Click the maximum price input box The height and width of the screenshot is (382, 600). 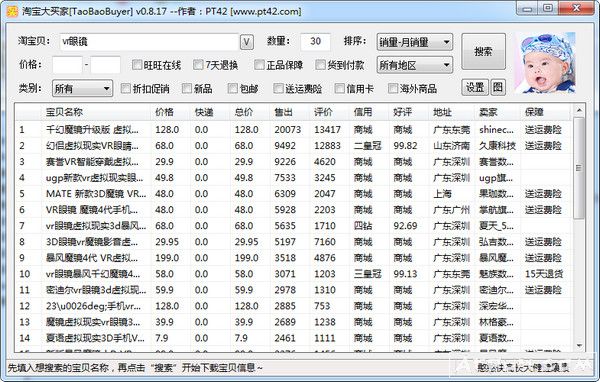(106, 65)
